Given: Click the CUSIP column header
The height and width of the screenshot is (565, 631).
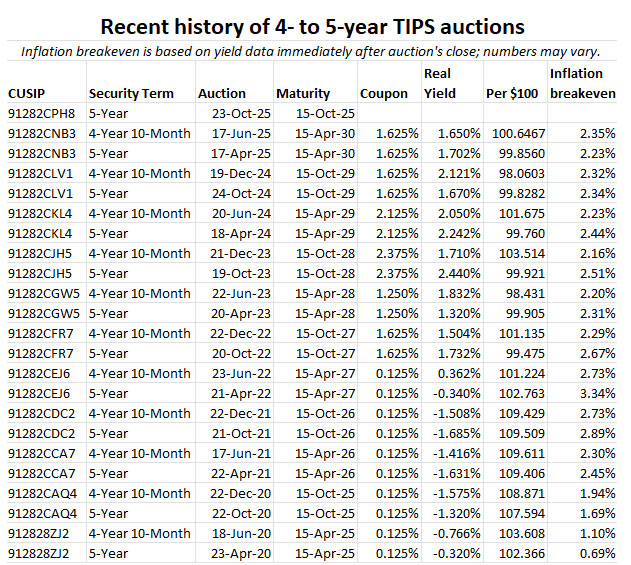Looking at the screenshot, I should coord(28,93).
